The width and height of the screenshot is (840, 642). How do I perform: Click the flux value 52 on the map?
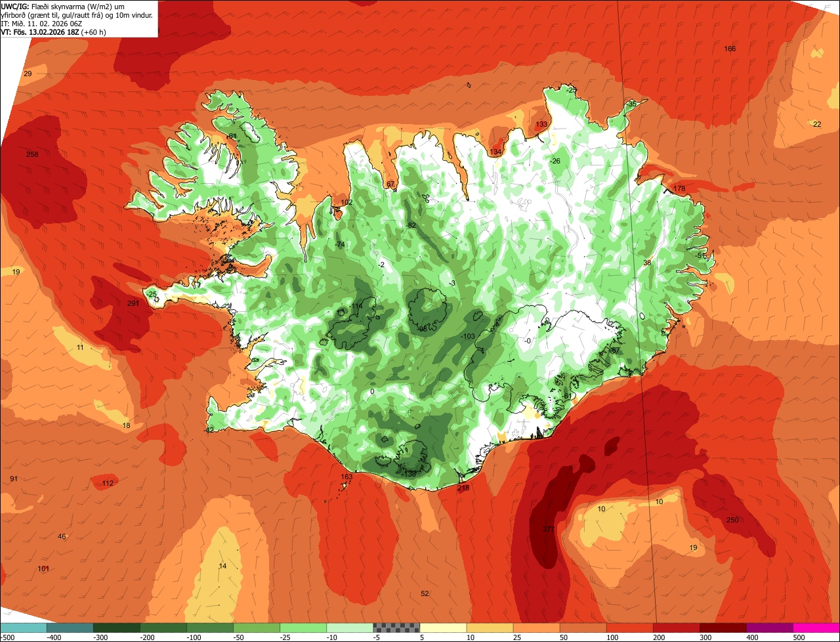click(425, 593)
